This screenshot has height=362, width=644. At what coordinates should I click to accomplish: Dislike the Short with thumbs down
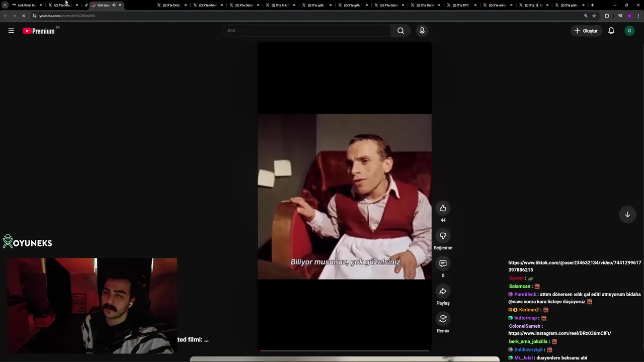[x=443, y=236]
